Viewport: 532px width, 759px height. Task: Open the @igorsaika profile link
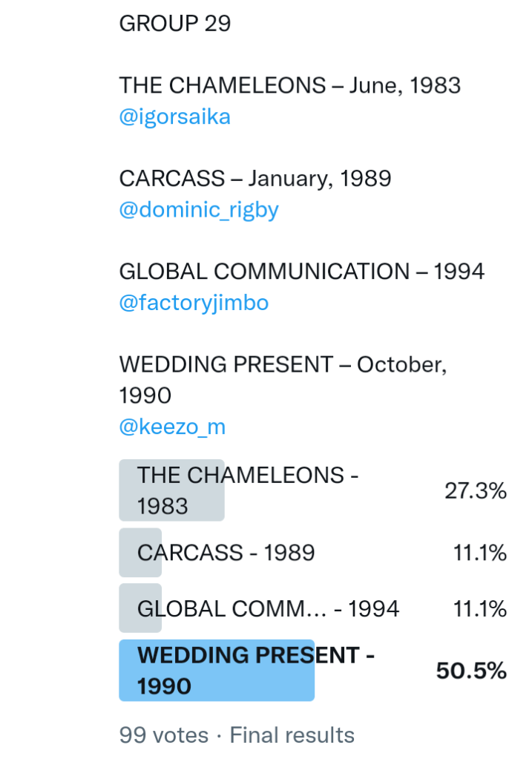pyautogui.click(x=174, y=117)
